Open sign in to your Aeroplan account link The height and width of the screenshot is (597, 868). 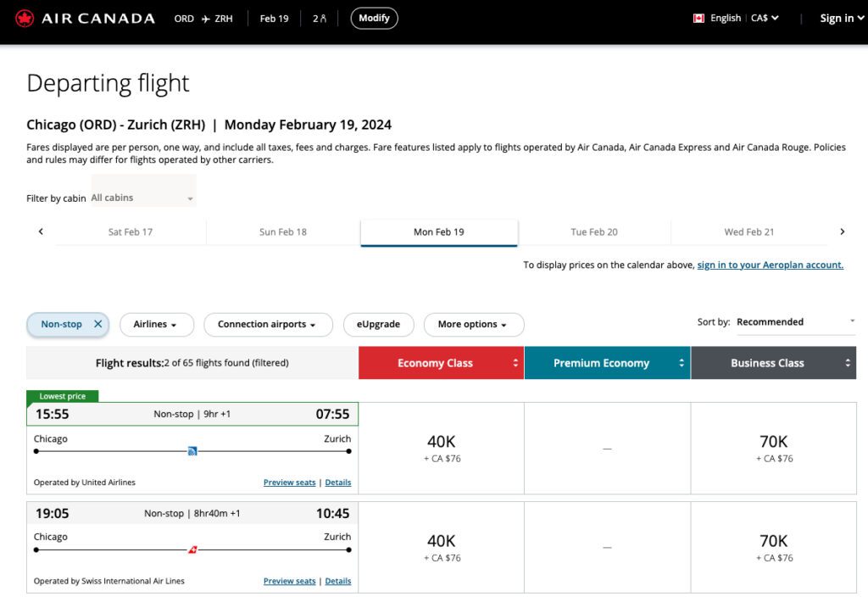(770, 265)
